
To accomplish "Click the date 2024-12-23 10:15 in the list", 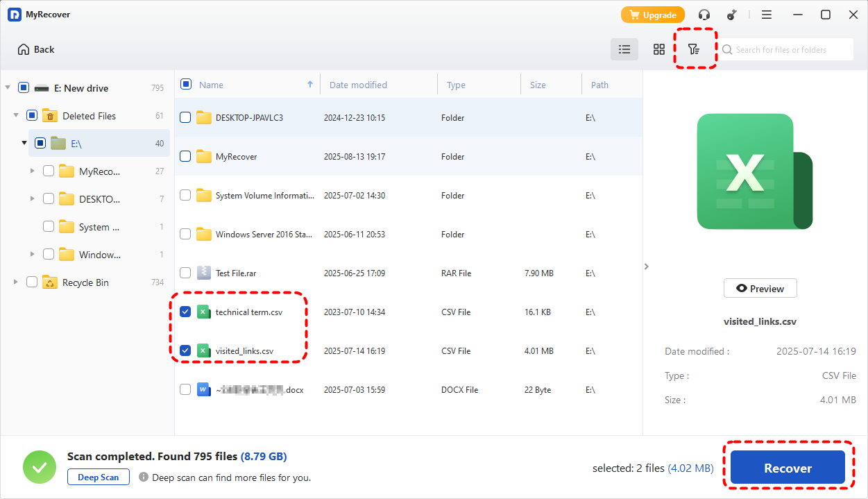I will coord(355,118).
